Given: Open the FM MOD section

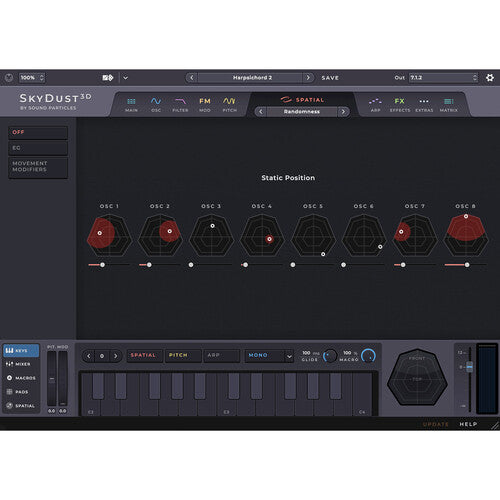Looking at the screenshot, I should coord(205,104).
